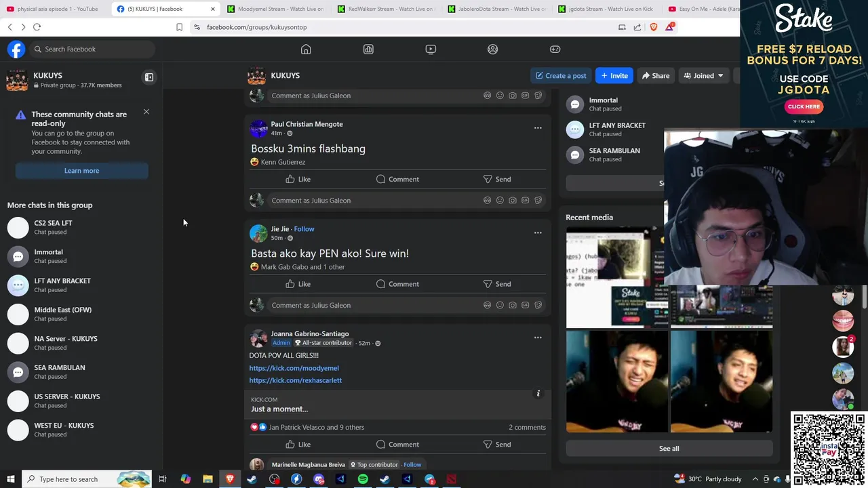The height and width of the screenshot is (488, 868).
Task: Switch to Moodyemel Stream Kick tab
Action: (x=275, y=9)
